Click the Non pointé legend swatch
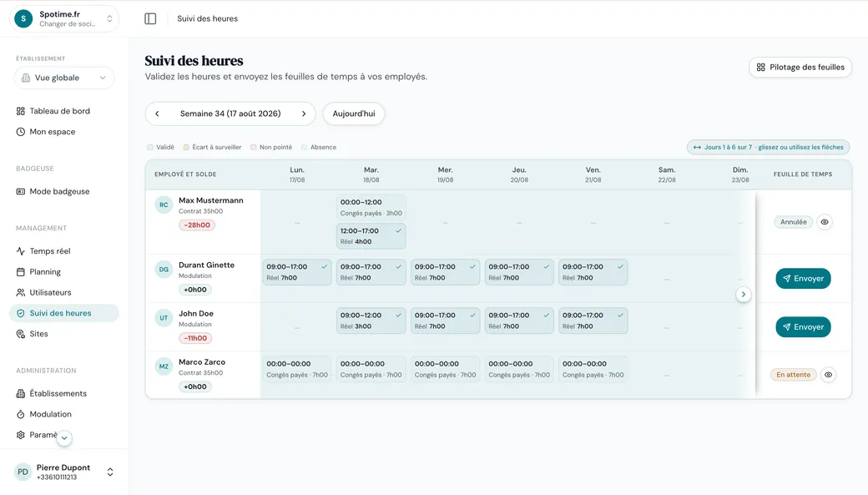The height and width of the screenshot is (495, 868). pyautogui.click(x=254, y=147)
